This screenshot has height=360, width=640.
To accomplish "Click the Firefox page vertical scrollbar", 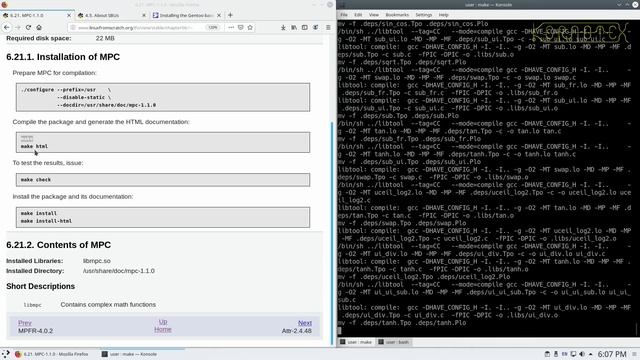I will coord(332,233).
